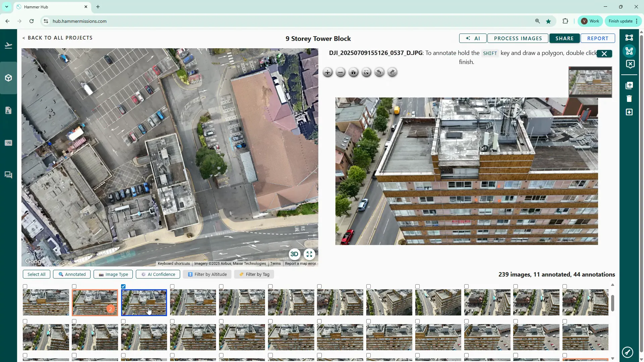Click the PROCESS IMAGES button

point(518,38)
